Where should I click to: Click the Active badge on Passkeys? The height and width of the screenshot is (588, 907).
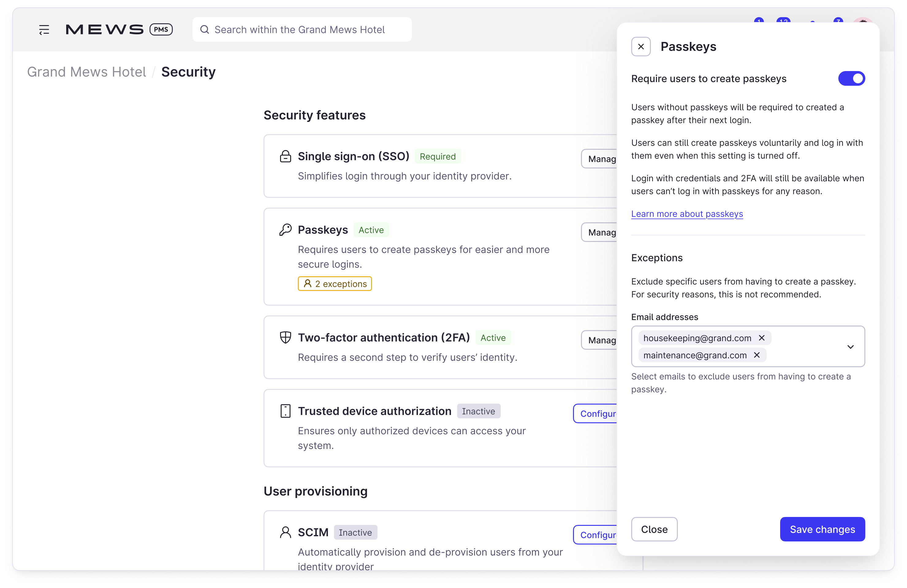point(371,230)
